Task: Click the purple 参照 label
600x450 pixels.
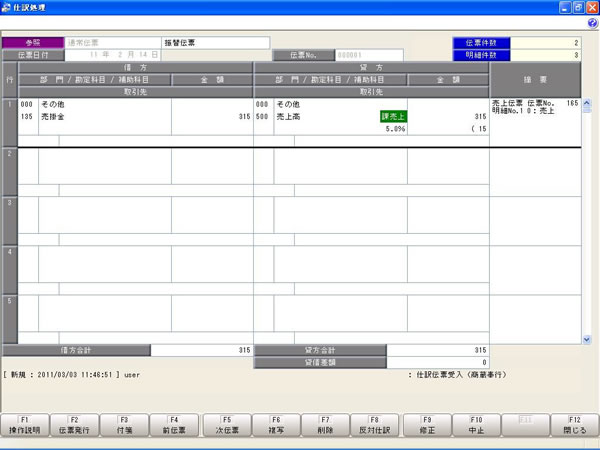Action: [x=33, y=43]
